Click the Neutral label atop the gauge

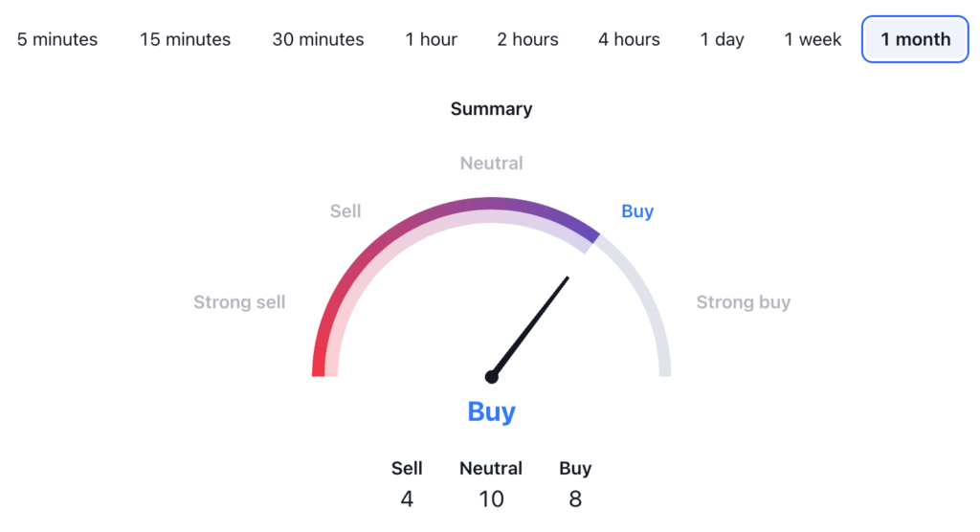click(x=491, y=164)
